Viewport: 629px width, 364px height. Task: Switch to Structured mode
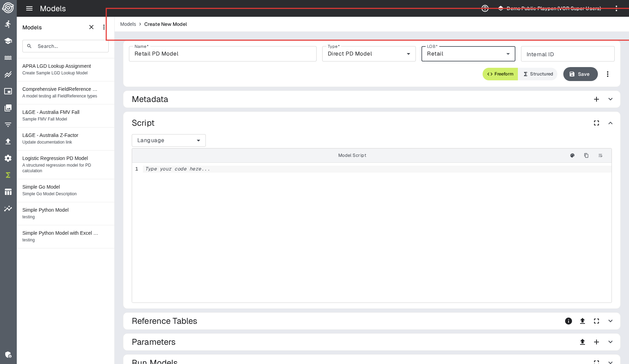pyautogui.click(x=538, y=74)
